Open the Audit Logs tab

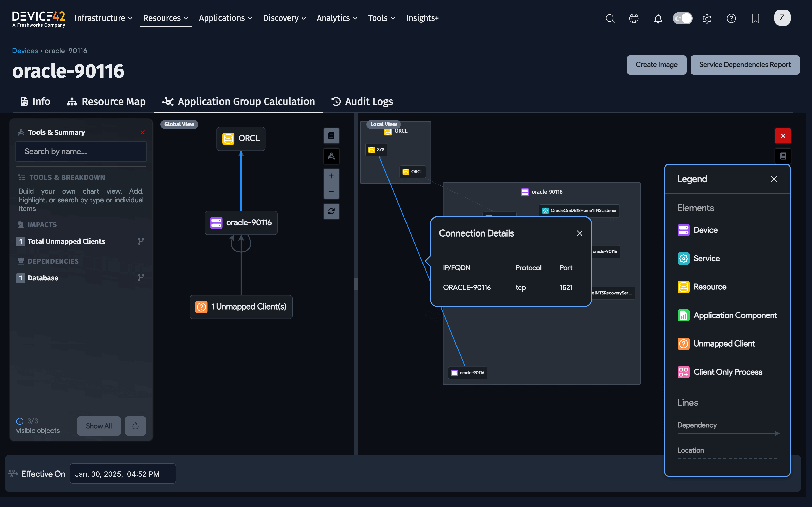[x=362, y=102]
